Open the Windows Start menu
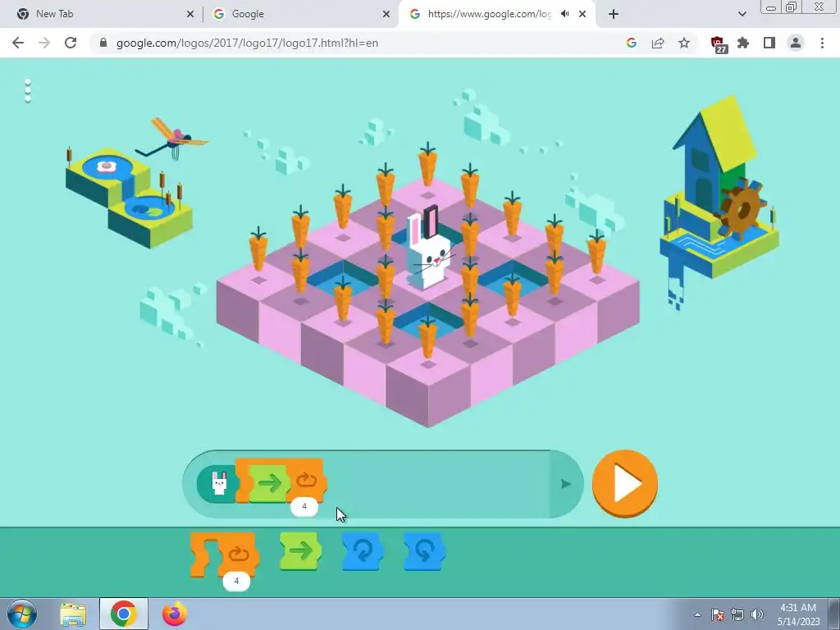Image resolution: width=840 pixels, height=630 pixels. point(21,614)
